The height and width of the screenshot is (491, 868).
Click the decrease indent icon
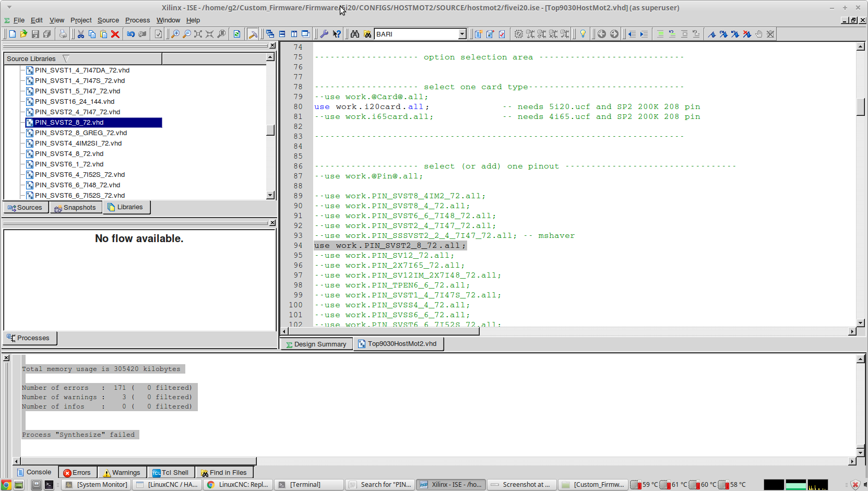click(632, 34)
